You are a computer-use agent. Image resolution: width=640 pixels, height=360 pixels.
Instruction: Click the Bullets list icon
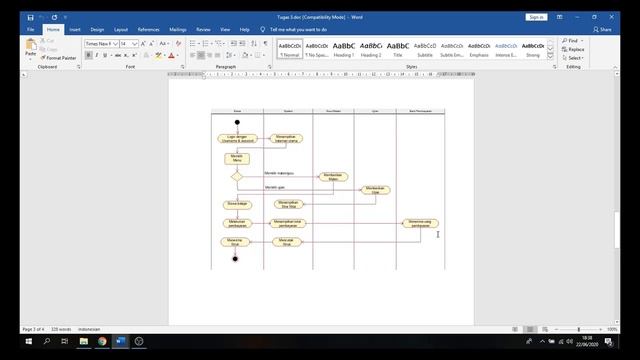[x=193, y=43]
